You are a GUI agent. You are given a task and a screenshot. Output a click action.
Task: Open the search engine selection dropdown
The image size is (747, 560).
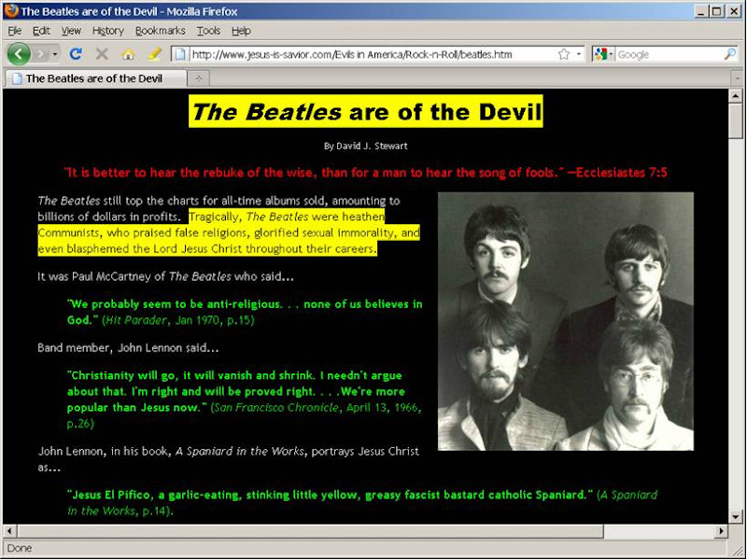610,54
